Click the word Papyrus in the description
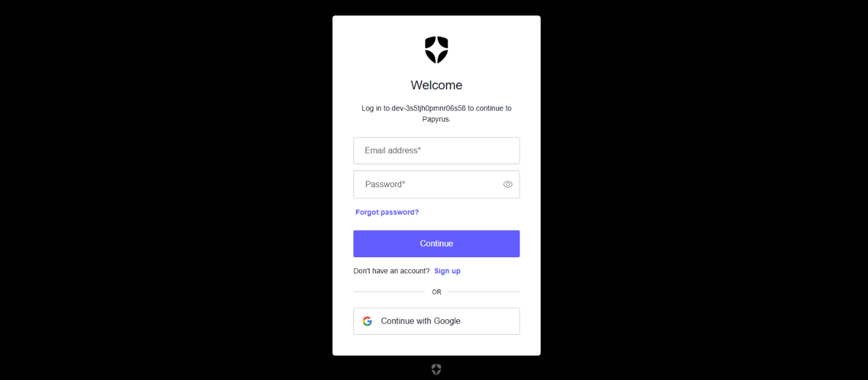This screenshot has width=868, height=380. 435,119
